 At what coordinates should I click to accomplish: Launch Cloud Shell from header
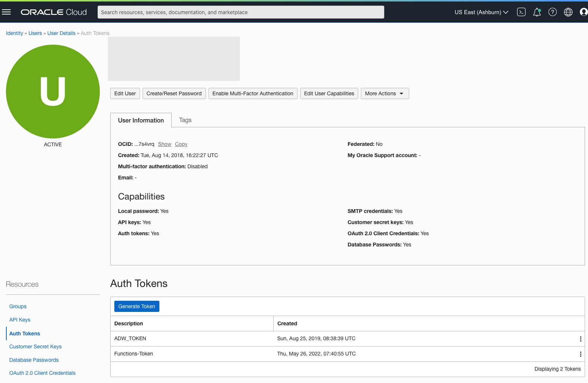(x=521, y=12)
